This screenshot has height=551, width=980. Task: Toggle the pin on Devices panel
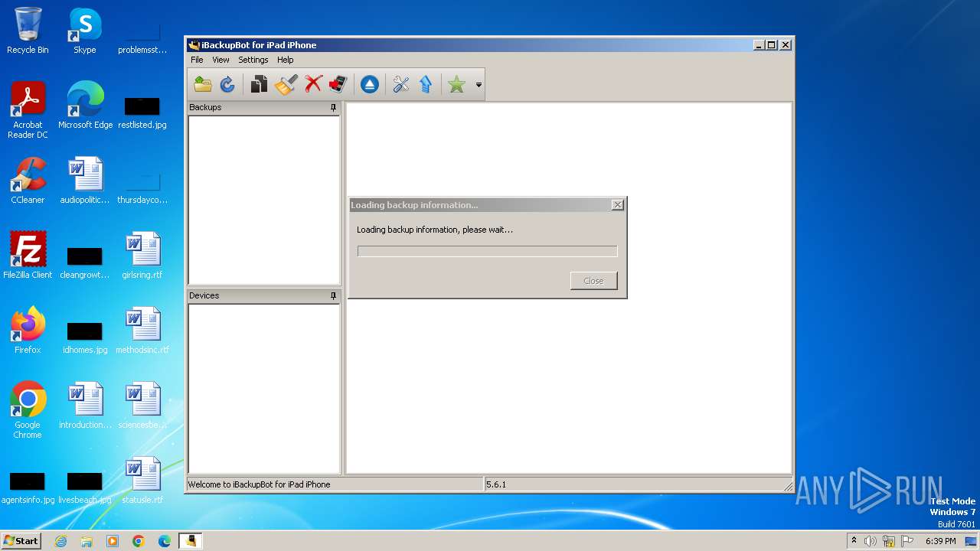333,296
